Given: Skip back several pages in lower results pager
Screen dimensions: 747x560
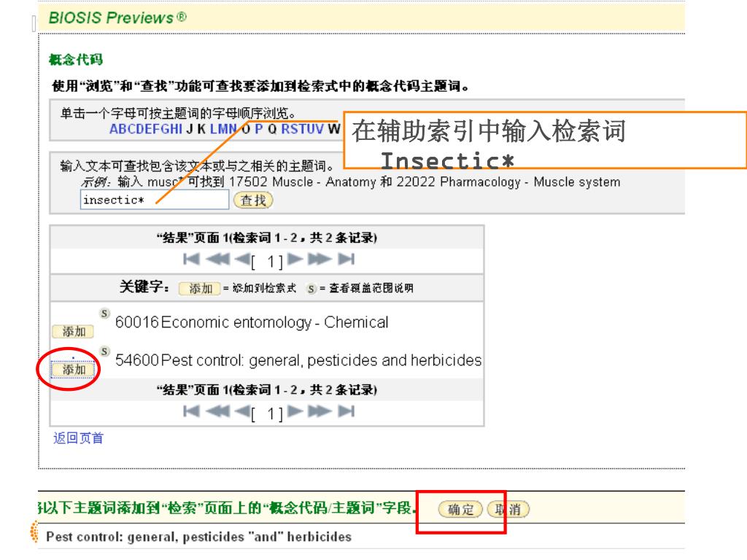Looking at the screenshot, I should click(217, 411).
